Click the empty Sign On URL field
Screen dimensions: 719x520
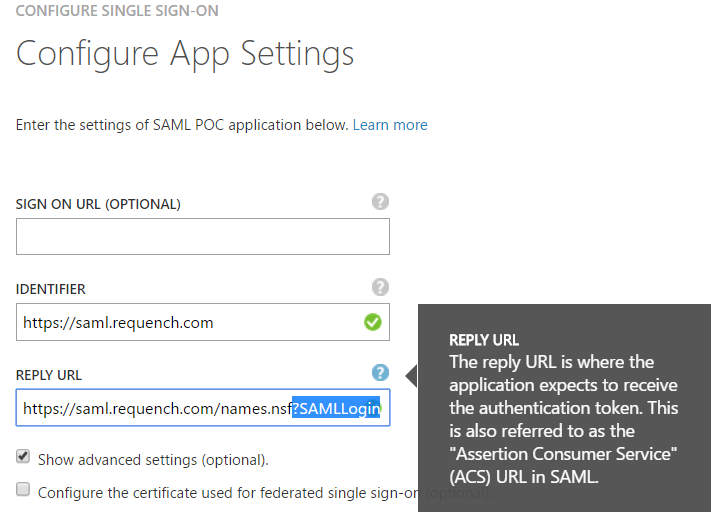[x=202, y=237]
